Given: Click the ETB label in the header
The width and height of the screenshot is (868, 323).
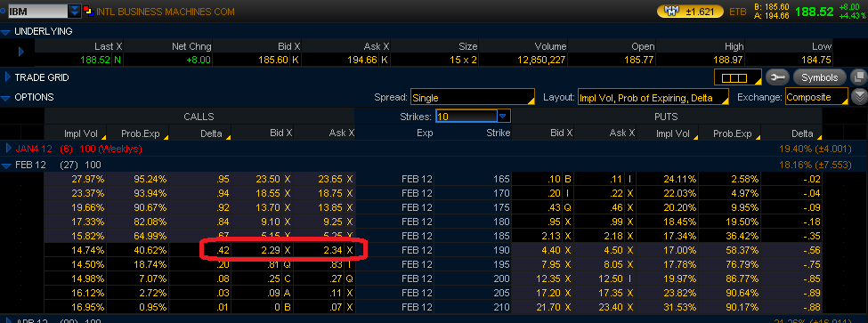Looking at the screenshot, I should (737, 12).
